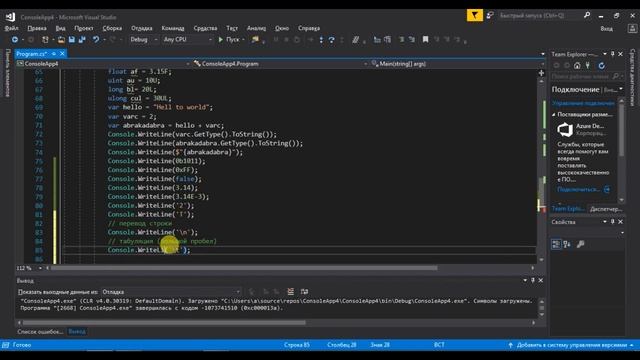640x360 pixels.
Task: Click the yellow notifications filter flag icon
Action: pos(475,16)
